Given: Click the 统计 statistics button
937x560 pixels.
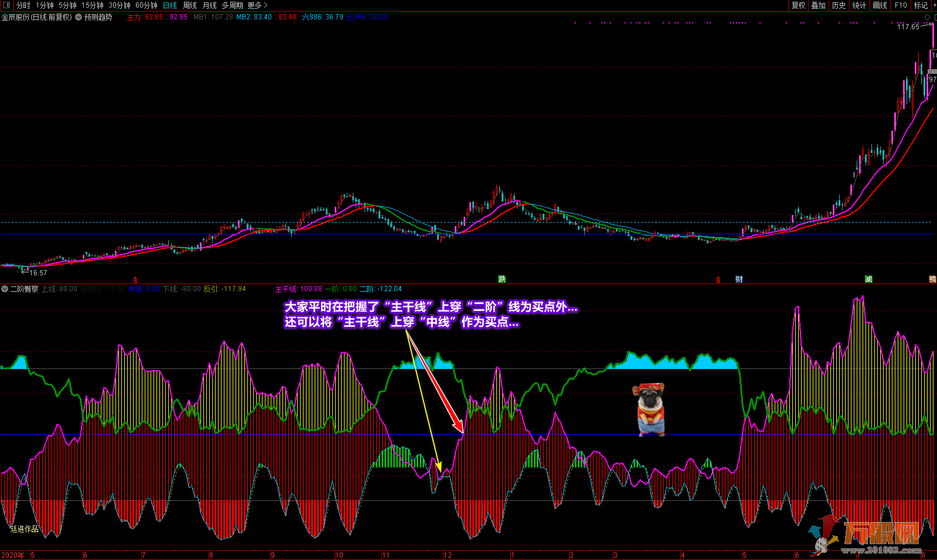Looking at the screenshot, I should (x=859, y=5).
